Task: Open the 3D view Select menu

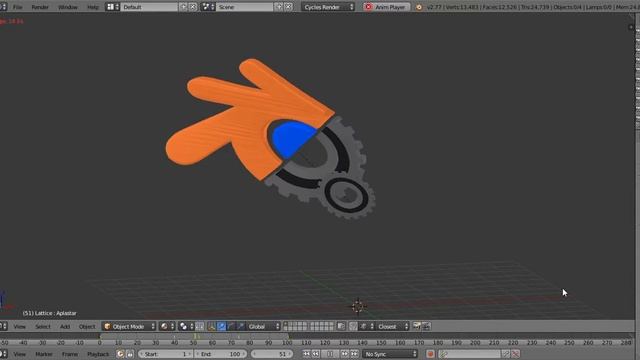Action: point(43,326)
